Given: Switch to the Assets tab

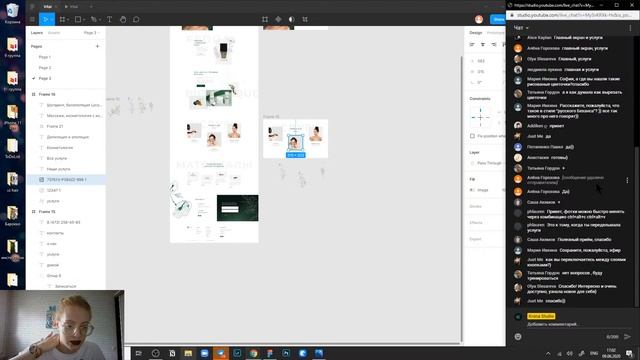Looking at the screenshot, I should [x=54, y=33].
